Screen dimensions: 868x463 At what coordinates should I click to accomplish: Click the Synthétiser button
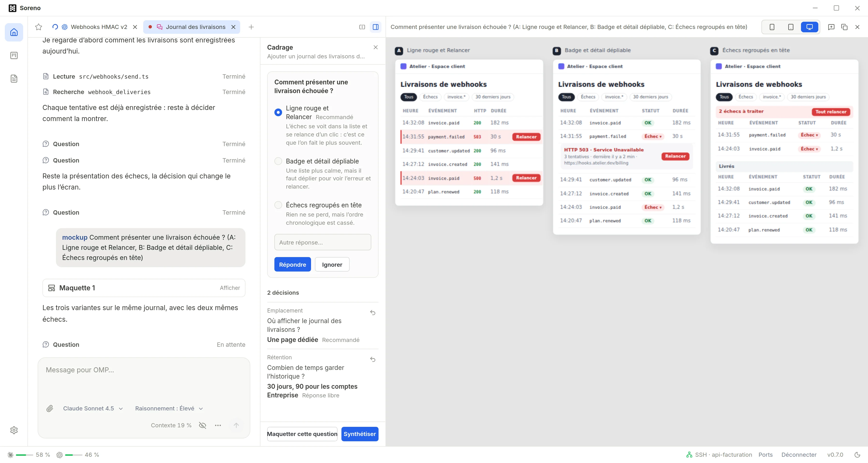coord(359,434)
